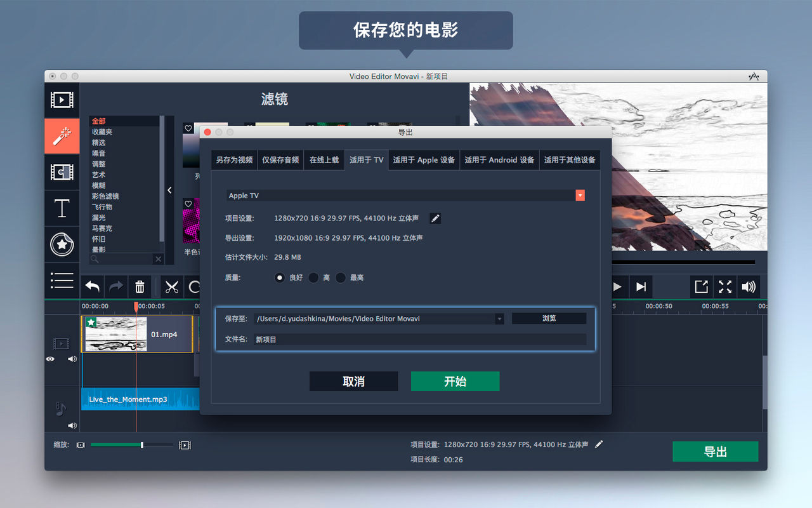The width and height of the screenshot is (812, 508).
Task: Split clip with the scissors icon
Action: click(x=171, y=287)
